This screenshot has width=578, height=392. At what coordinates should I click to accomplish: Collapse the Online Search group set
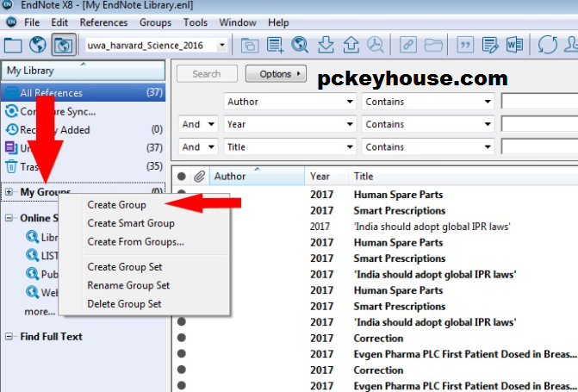[9, 218]
